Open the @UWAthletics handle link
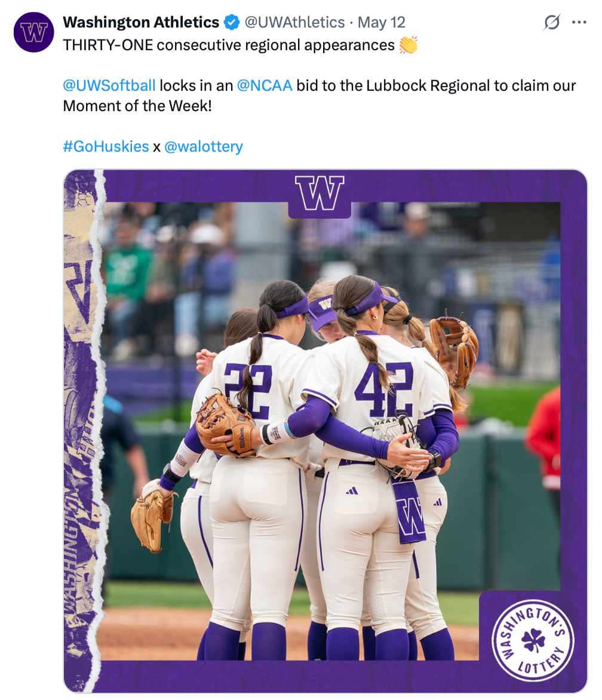The width and height of the screenshot is (602, 700). click(x=294, y=22)
